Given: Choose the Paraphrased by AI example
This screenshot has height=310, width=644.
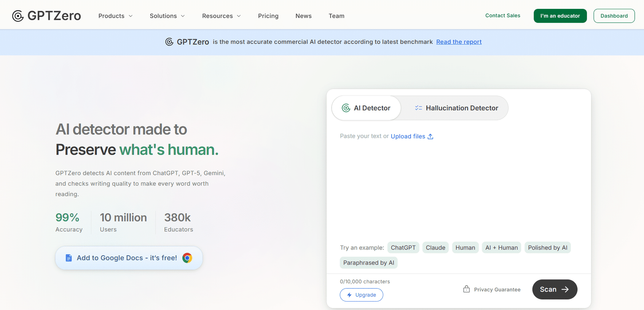Looking at the screenshot, I should tap(369, 263).
